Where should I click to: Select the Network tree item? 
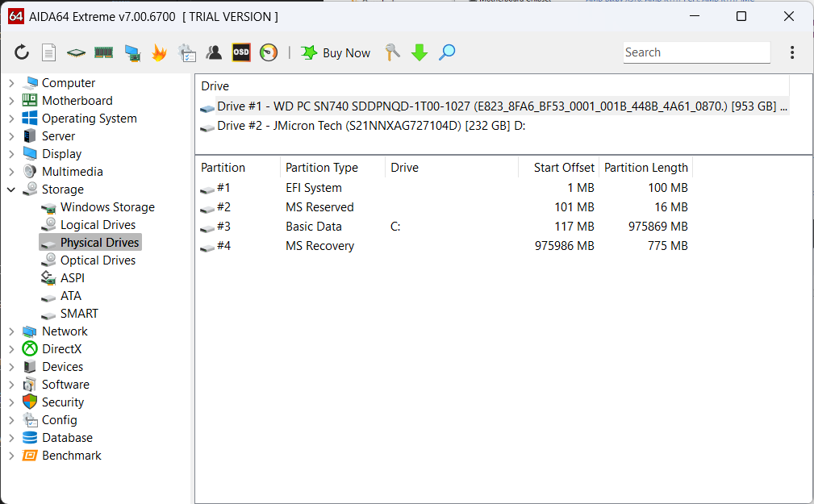pos(65,331)
